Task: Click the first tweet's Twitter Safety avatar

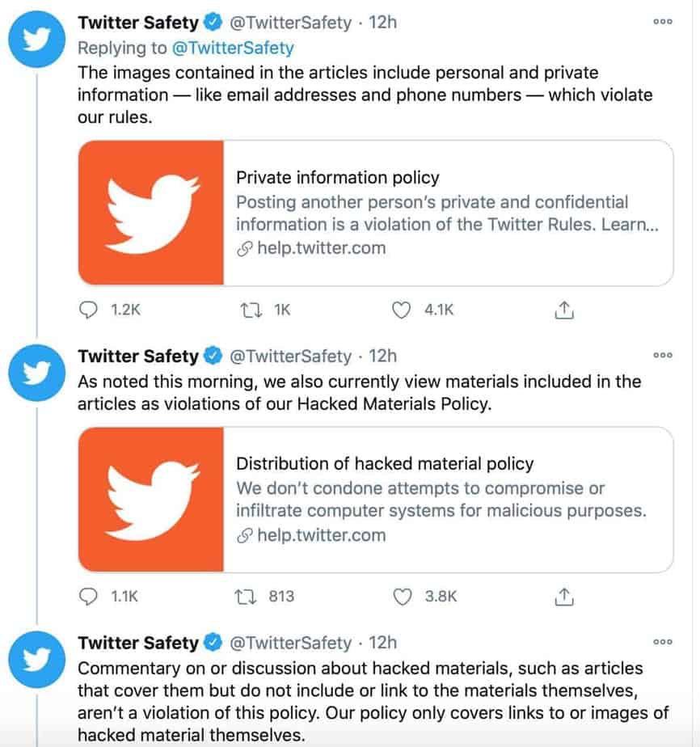Action: [37, 39]
